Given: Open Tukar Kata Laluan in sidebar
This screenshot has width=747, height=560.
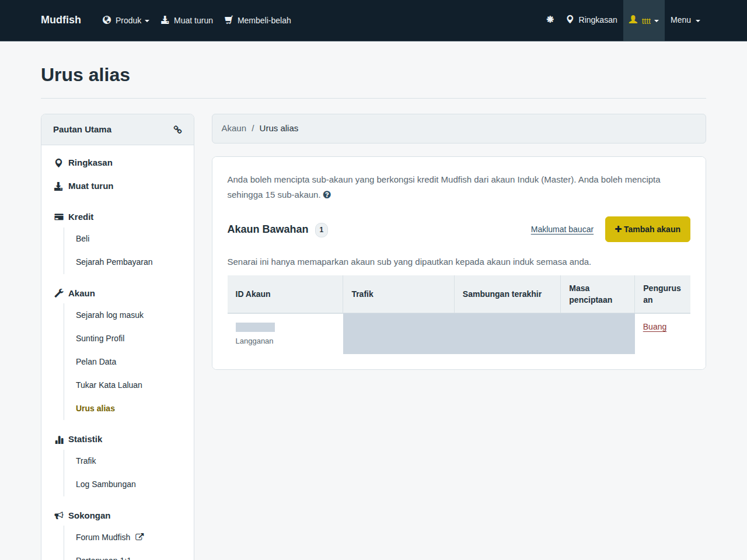Looking at the screenshot, I should point(109,385).
